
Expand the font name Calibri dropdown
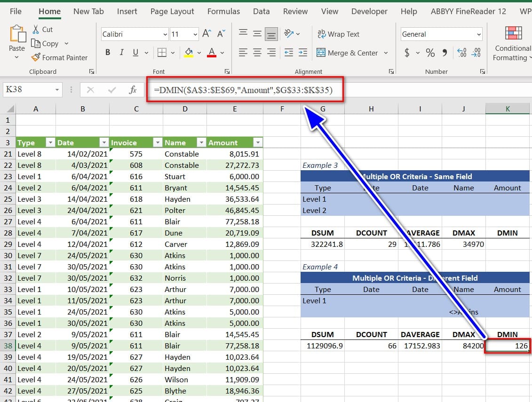[x=165, y=34]
